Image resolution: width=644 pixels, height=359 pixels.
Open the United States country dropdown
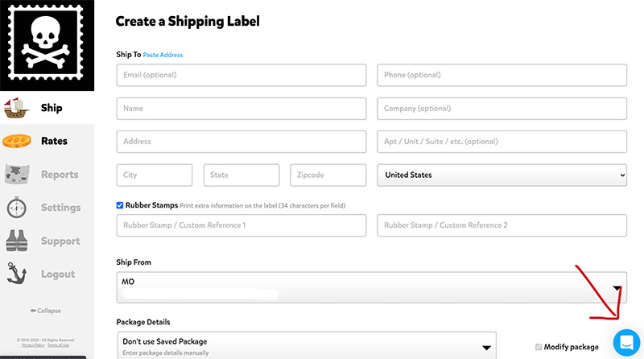click(502, 175)
